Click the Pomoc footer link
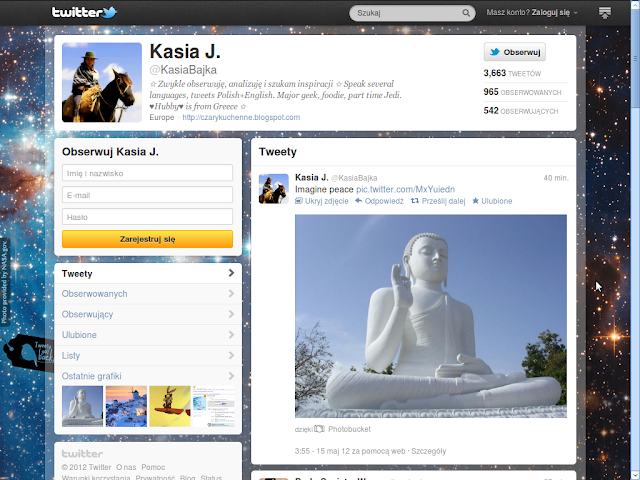This screenshot has height=480, width=640. (153, 467)
